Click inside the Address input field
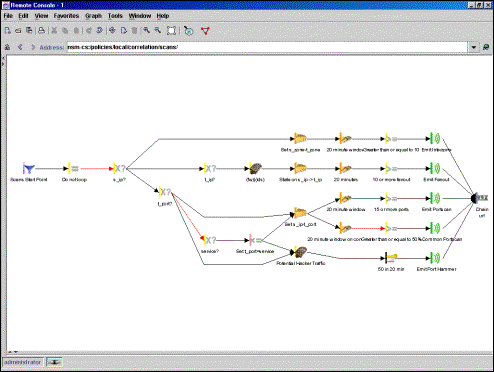This screenshot has width=494, height=372. coord(267,47)
